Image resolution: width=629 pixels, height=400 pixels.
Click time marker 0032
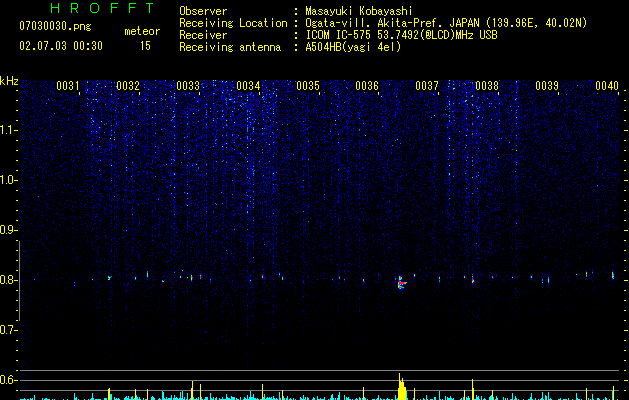pyautogui.click(x=128, y=86)
